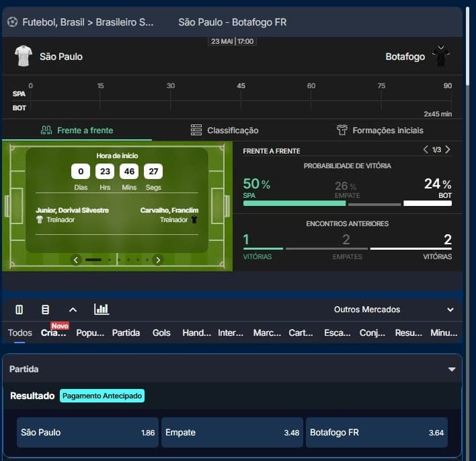Switch to column layout view icon
Screen dimensions: 476x461
(x=19, y=310)
